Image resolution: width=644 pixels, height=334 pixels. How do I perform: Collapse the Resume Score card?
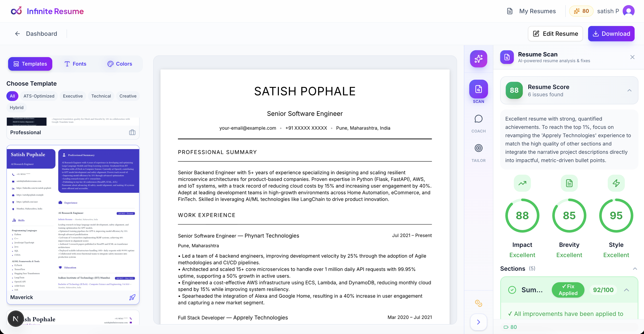click(629, 91)
